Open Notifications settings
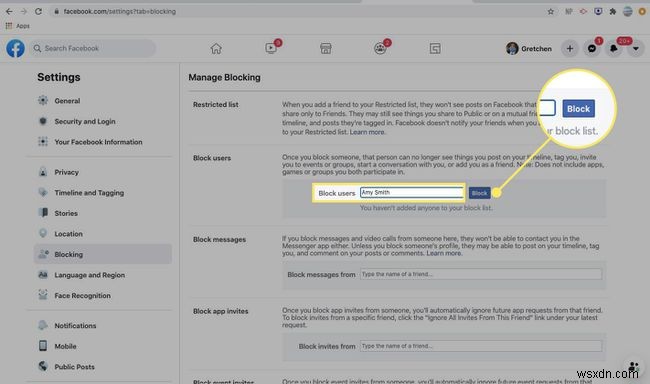 [75, 326]
